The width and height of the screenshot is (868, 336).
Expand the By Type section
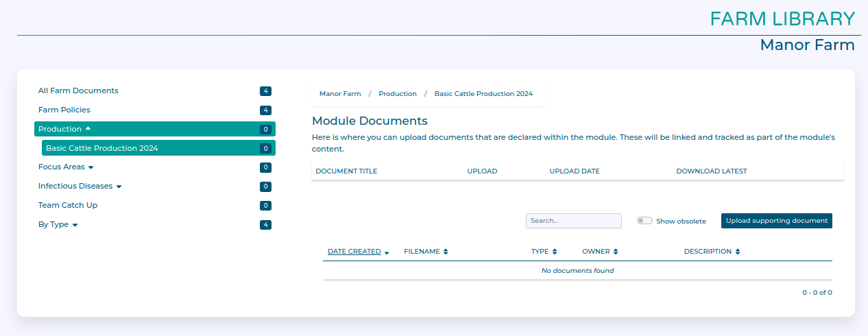tap(75, 225)
